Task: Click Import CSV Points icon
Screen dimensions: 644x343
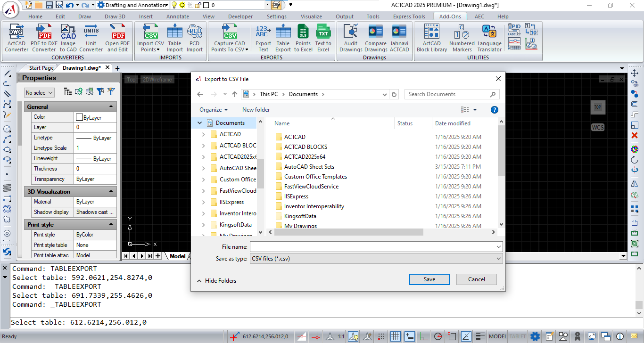Action: [151, 32]
